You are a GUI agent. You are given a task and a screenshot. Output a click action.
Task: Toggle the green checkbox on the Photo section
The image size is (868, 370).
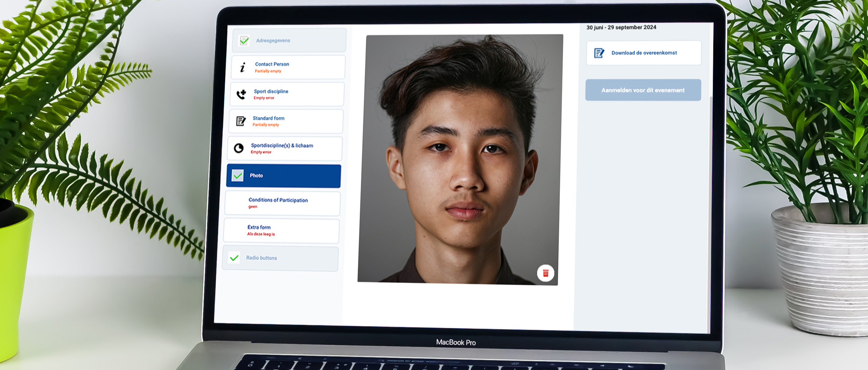238,176
